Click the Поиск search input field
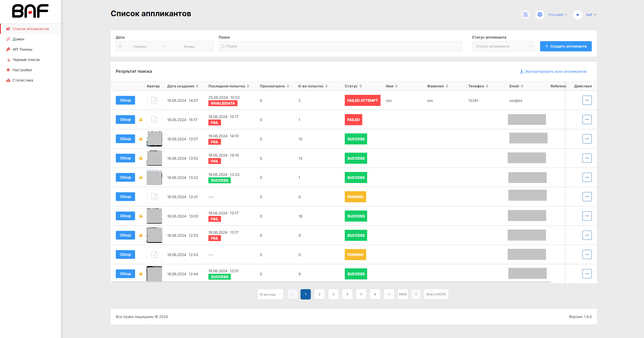The height and width of the screenshot is (338, 644). pyautogui.click(x=340, y=46)
